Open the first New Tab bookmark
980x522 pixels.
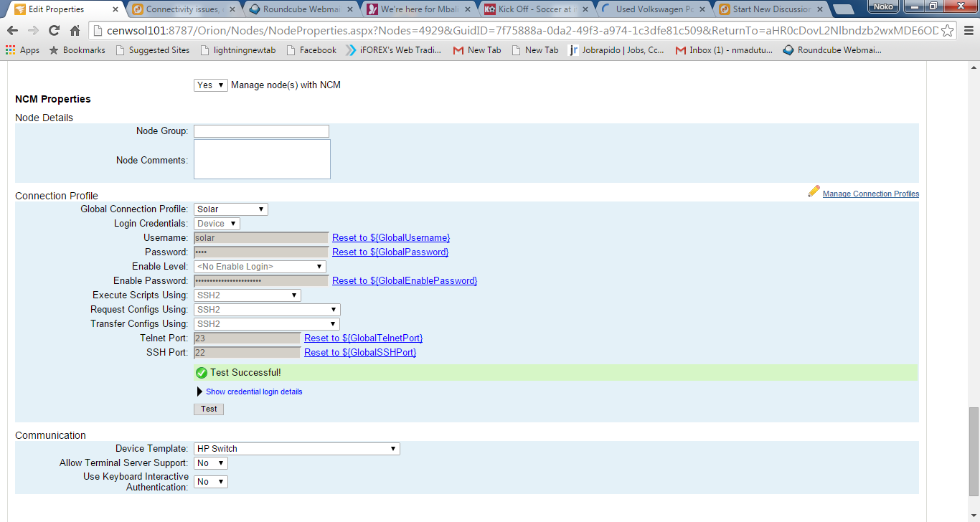[x=477, y=50]
